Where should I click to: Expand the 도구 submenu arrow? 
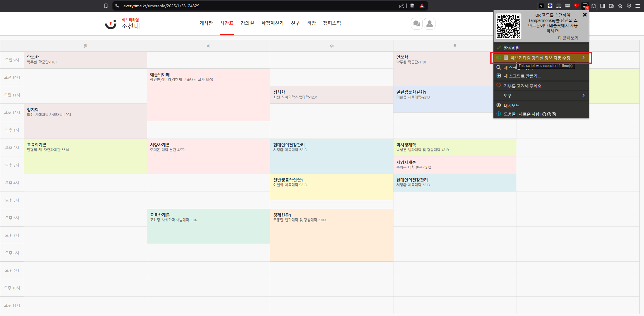(x=583, y=96)
